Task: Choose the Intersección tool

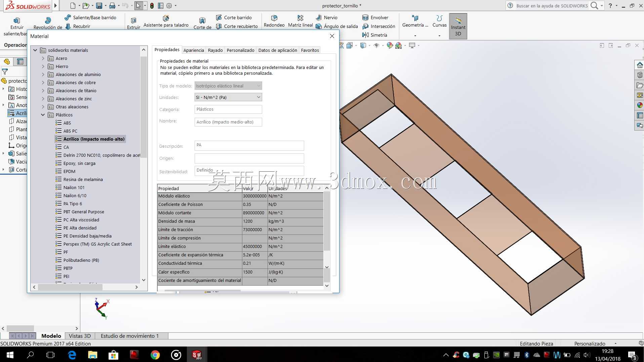Action: [x=379, y=26]
